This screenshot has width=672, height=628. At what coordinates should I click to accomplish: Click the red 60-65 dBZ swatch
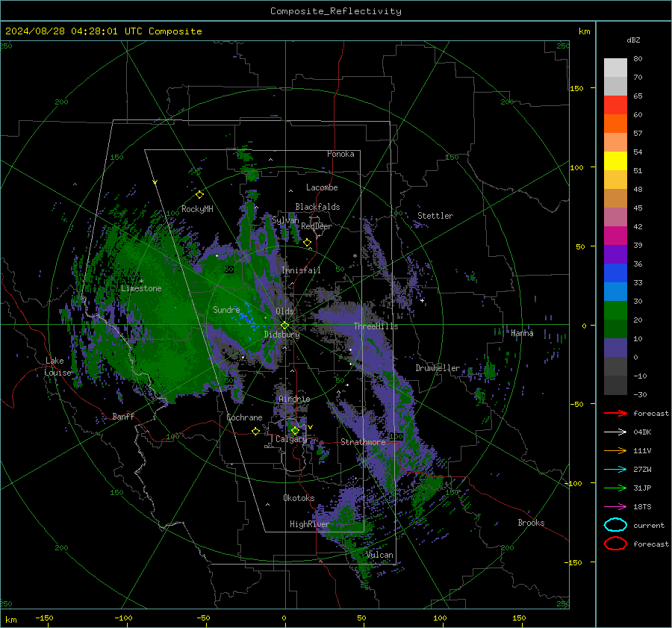pyautogui.click(x=615, y=105)
